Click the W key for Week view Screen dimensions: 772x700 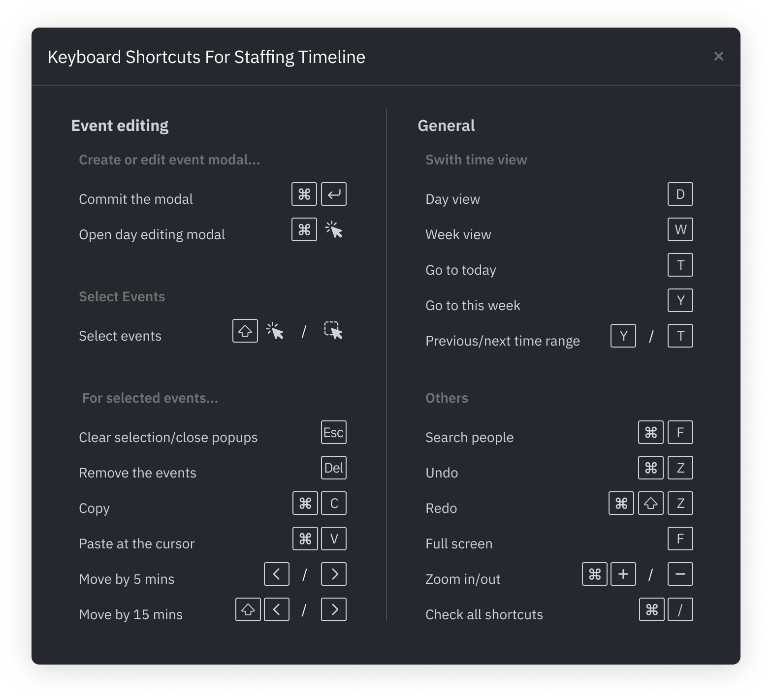(x=680, y=229)
